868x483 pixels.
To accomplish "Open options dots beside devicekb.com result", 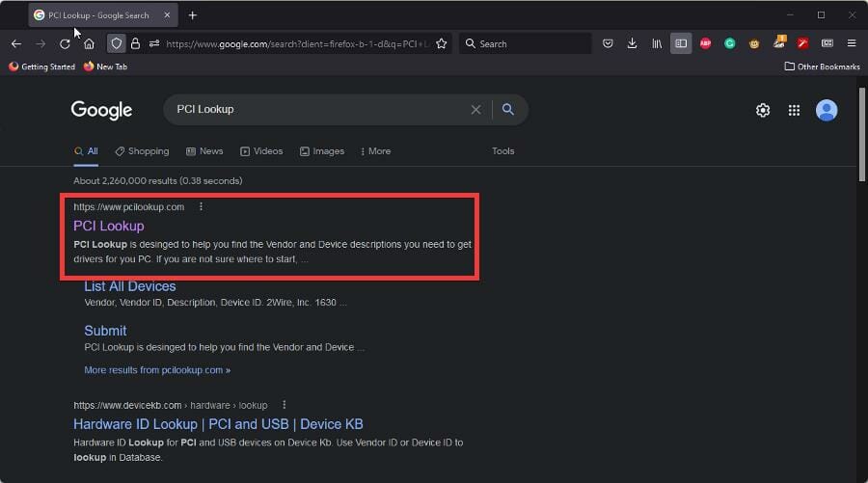I will (284, 405).
